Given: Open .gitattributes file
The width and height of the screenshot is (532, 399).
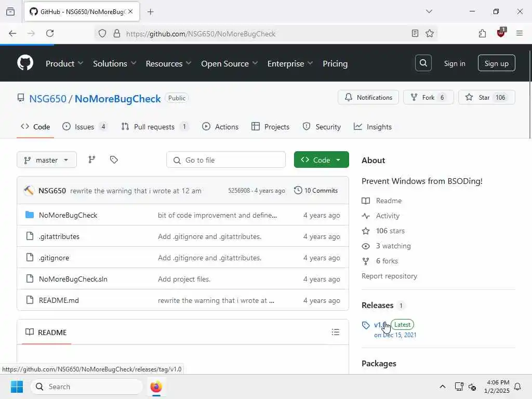Looking at the screenshot, I should tap(59, 236).
